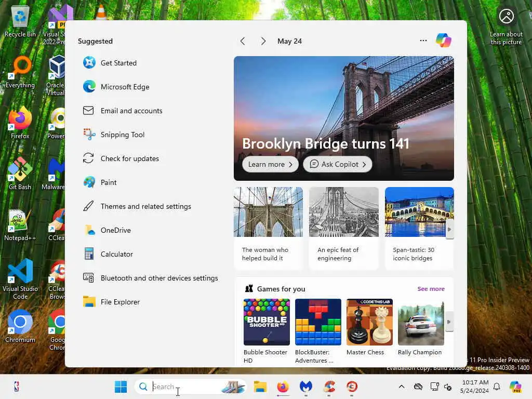Select Check for updates
Screen dimensions: 532x399
(121, 158)
